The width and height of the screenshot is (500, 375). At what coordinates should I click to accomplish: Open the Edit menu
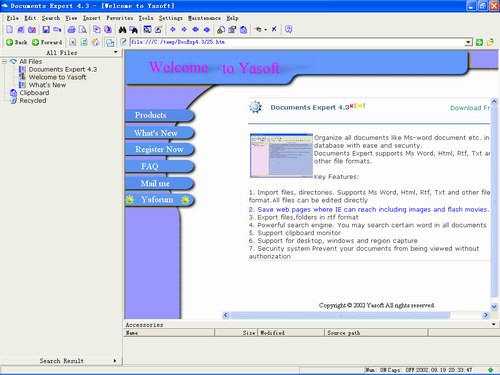[x=30, y=18]
